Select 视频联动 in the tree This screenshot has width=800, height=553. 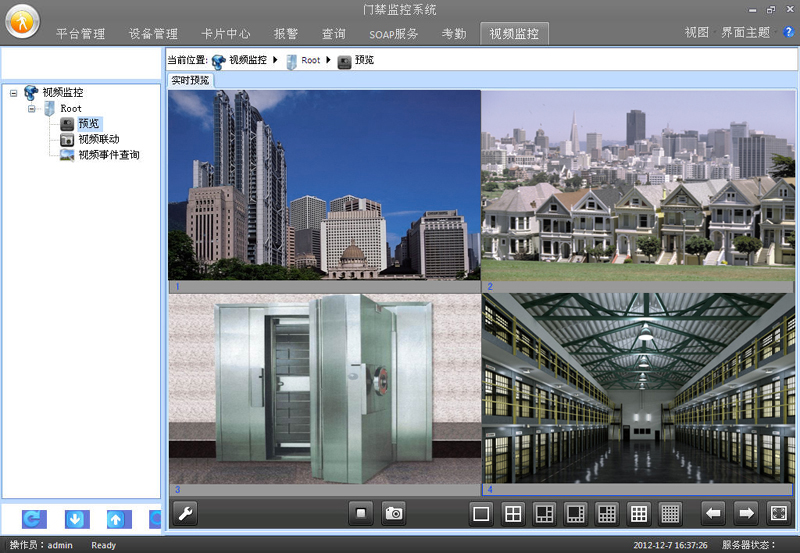pyautogui.click(x=98, y=139)
